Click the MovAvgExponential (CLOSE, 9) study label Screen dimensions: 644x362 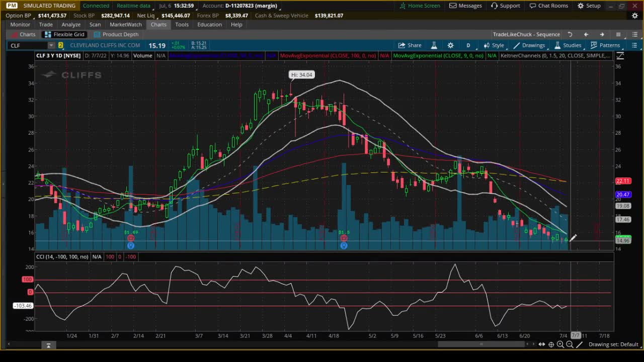point(438,56)
